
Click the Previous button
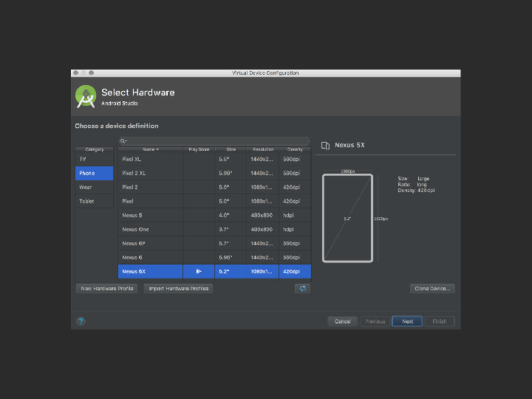tap(375, 321)
